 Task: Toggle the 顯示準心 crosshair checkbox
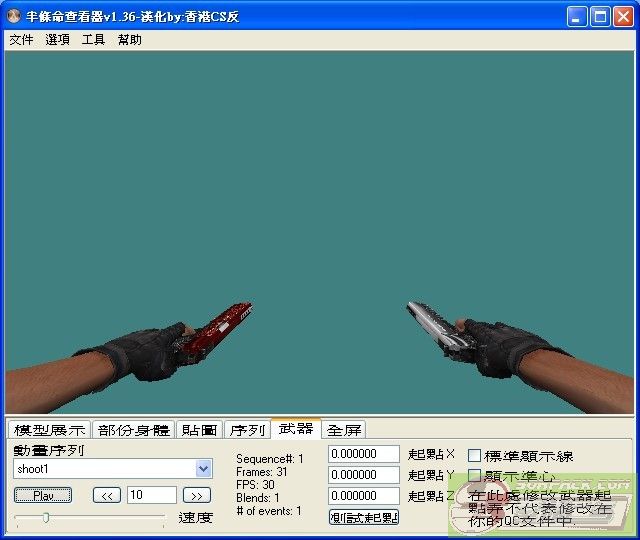pos(474,476)
